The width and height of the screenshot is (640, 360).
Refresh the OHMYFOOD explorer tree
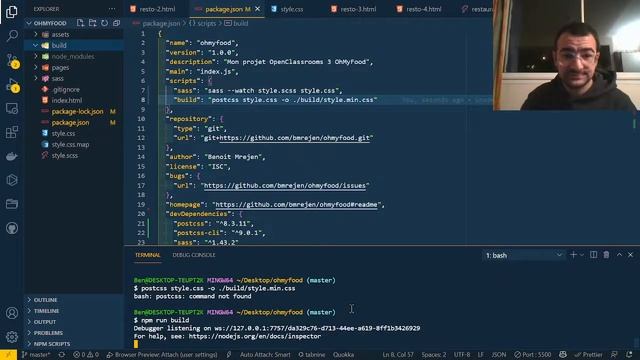point(104,23)
